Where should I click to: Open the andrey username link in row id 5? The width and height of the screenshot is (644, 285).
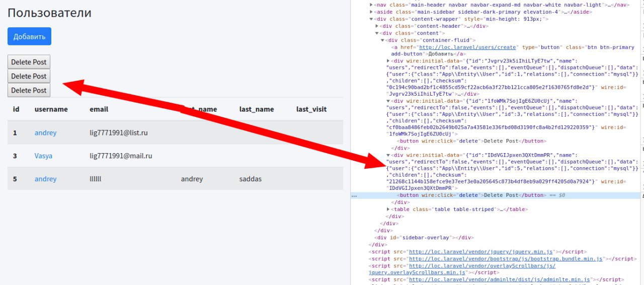click(45, 179)
